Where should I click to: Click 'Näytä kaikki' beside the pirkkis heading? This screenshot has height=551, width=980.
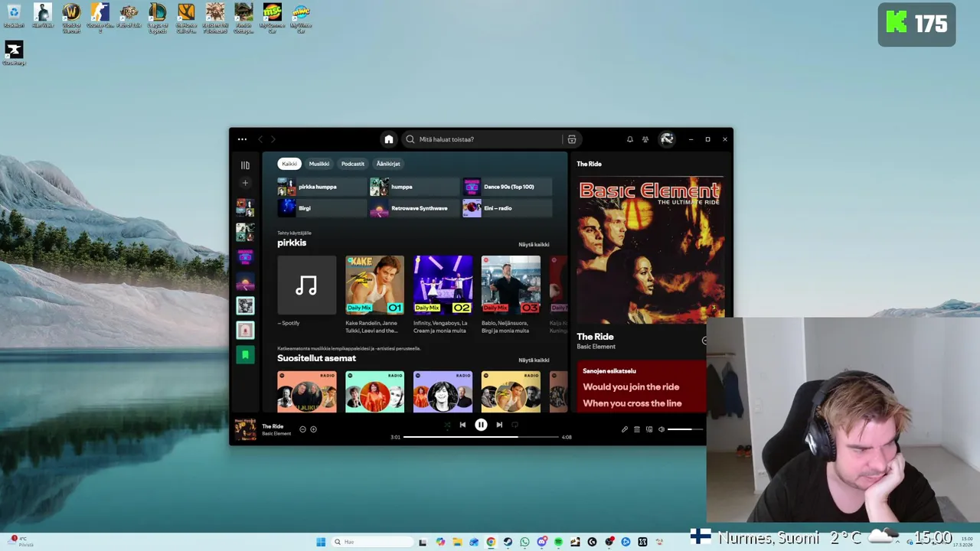click(534, 245)
